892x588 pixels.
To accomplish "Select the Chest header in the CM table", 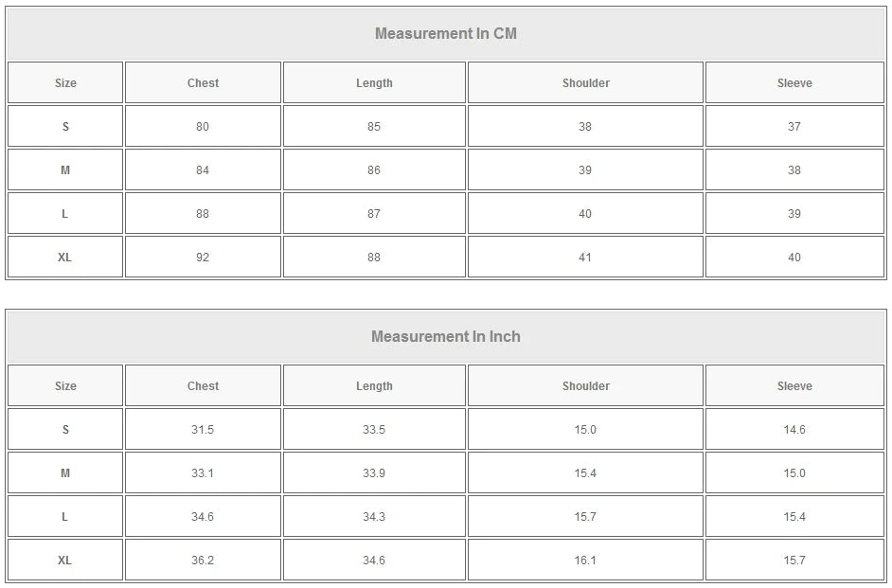I will coord(203,83).
